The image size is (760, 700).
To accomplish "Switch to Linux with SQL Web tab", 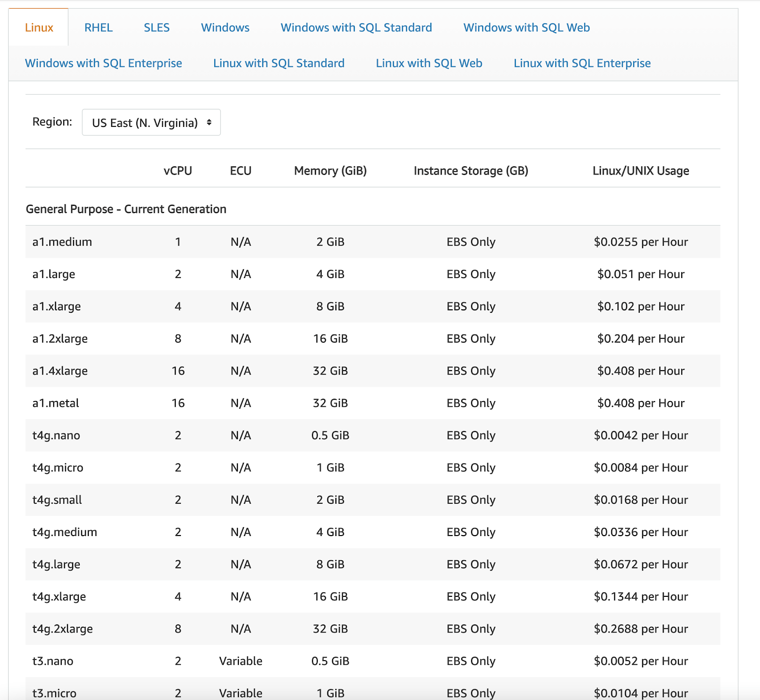I will coord(429,63).
